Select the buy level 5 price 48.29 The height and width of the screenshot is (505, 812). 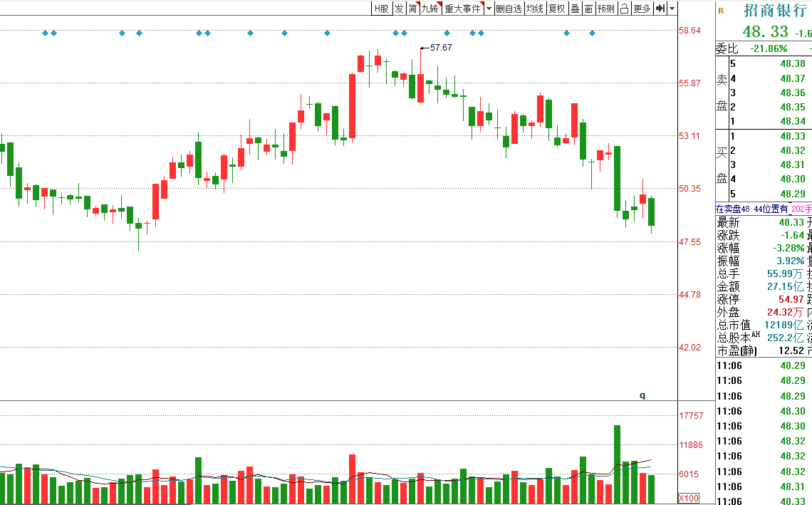pyautogui.click(x=793, y=194)
